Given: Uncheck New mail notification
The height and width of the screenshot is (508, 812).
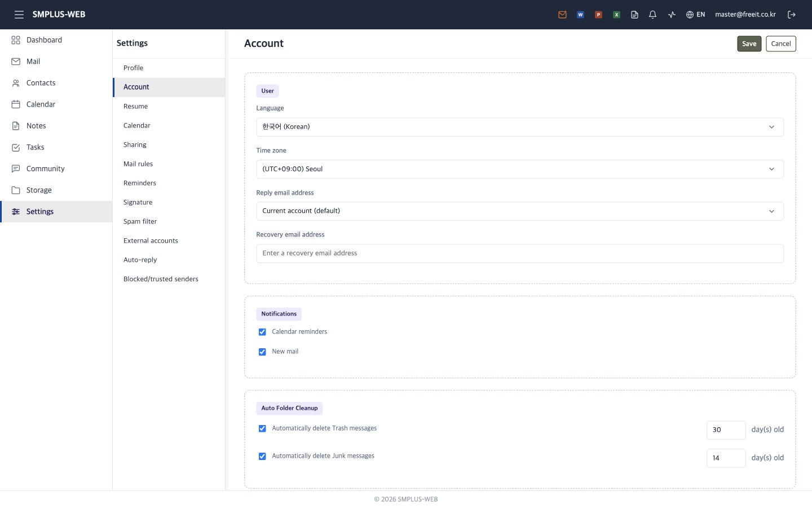Looking at the screenshot, I should point(262,352).
